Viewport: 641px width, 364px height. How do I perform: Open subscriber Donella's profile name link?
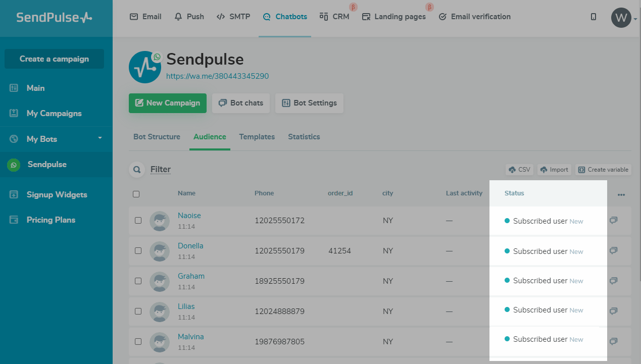coord(190,246)
